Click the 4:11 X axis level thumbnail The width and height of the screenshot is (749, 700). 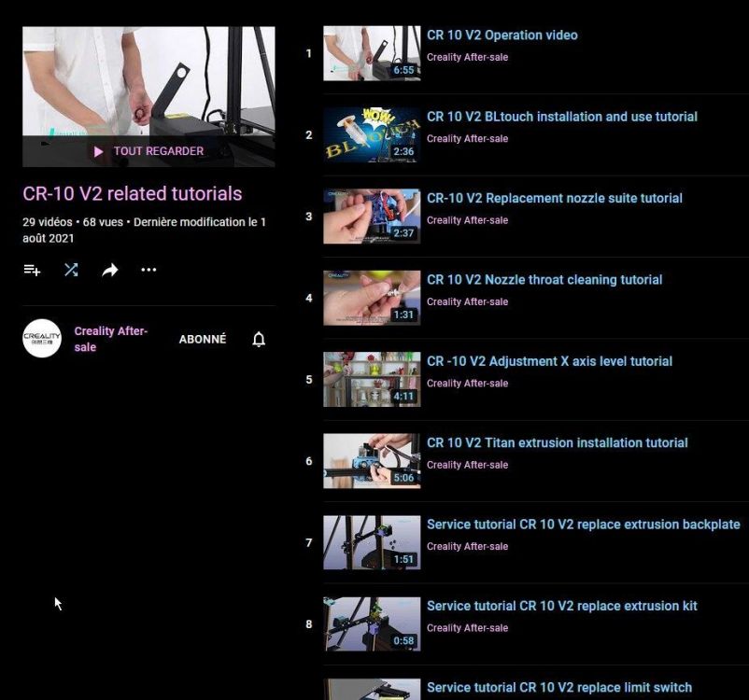tap(372, 380)
